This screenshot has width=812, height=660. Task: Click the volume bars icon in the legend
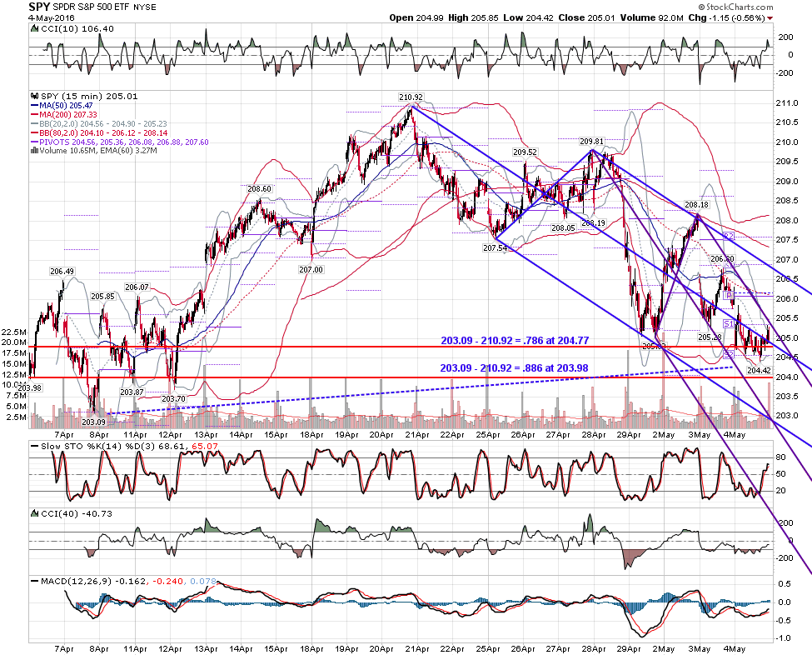pyautogui.click(x=35, y=151)
